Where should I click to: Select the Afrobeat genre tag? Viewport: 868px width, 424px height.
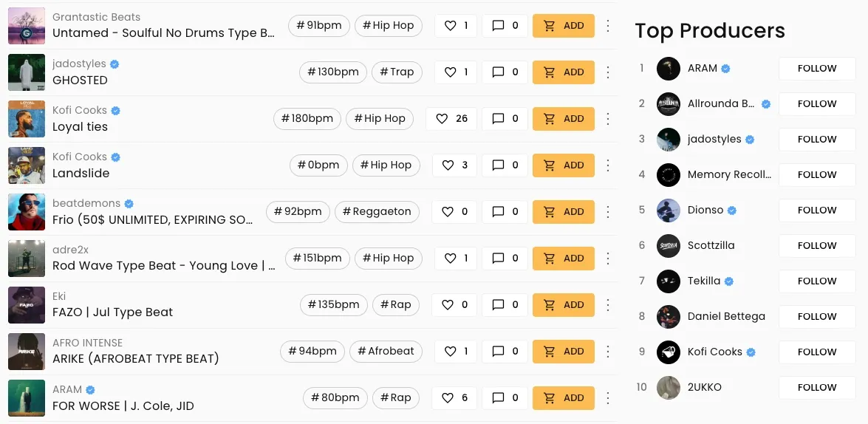pos(386,351)
